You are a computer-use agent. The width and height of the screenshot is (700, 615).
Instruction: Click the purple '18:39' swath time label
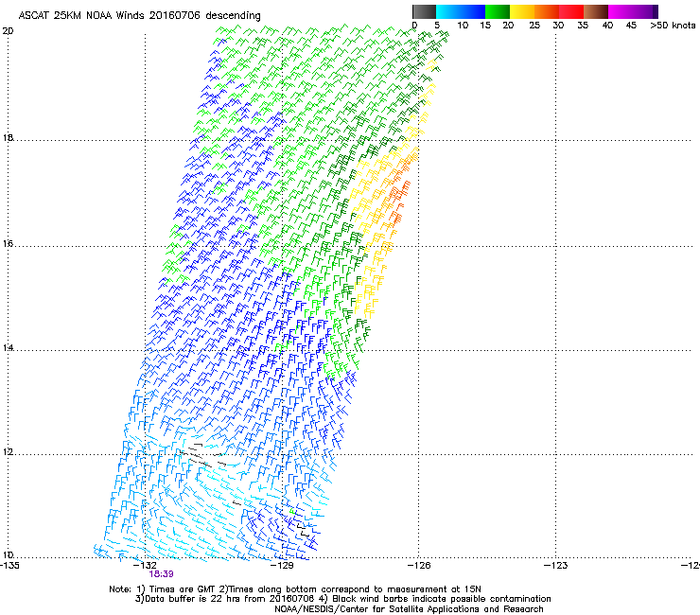161,574
